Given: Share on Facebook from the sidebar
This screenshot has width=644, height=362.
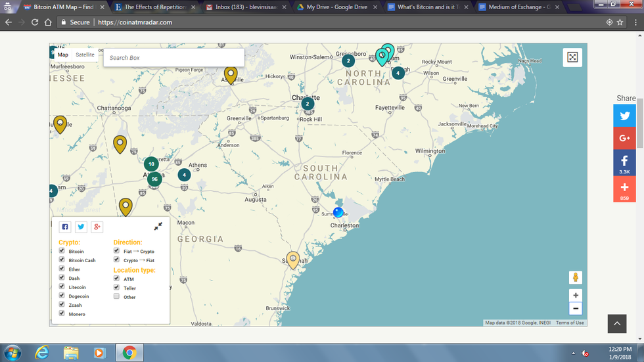Looking at the screenshot, I should [x=624, y=162].
